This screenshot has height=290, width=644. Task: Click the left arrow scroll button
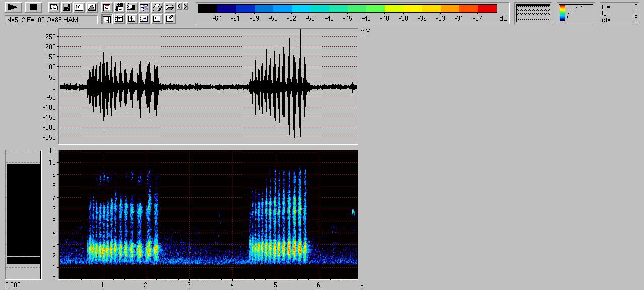[x=180, y=7]
